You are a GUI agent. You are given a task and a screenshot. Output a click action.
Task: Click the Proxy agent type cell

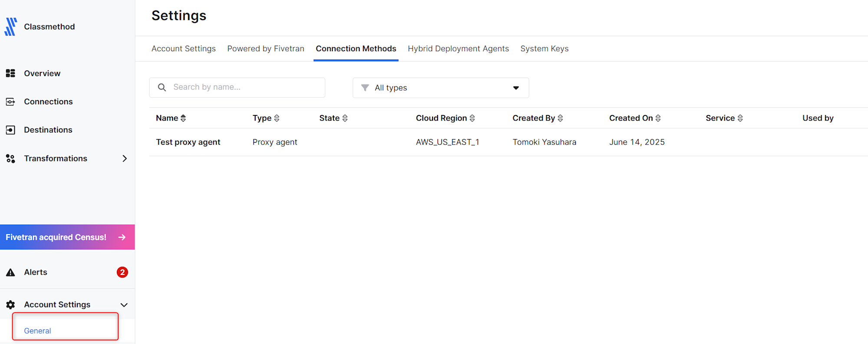click(275, 142)
